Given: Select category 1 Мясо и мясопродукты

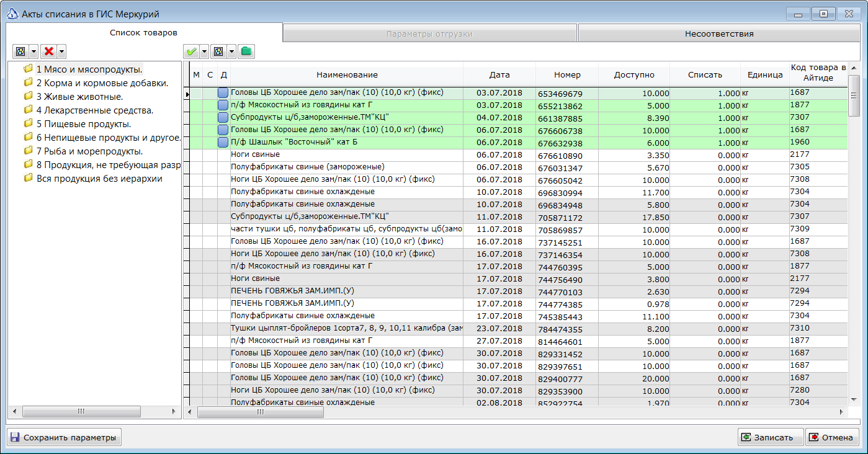Looking at the screenshot, I should tap(89, 69).
